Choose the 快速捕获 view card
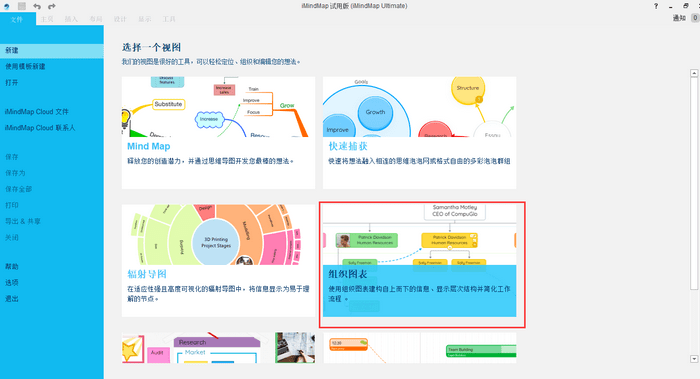This screenshot has width=700, height=379. (x=420, y=133)
